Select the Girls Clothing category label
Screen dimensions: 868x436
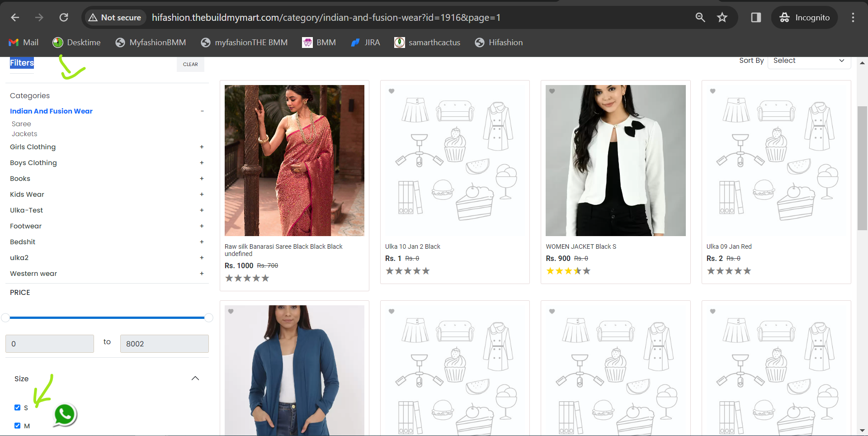point(33,147)
